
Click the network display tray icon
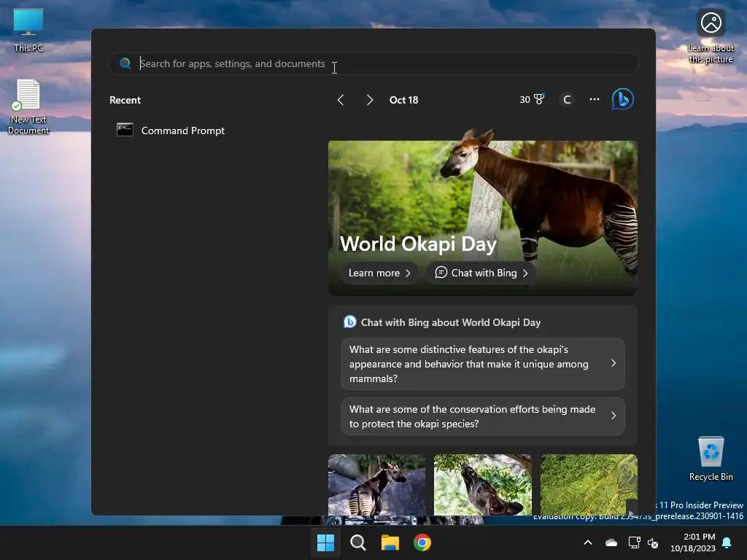(634, 542)
